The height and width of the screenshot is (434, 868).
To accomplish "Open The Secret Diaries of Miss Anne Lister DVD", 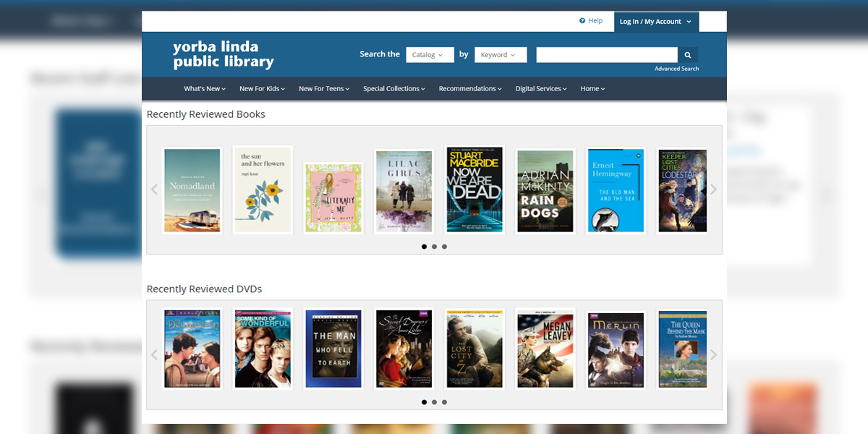I will pos(404,349).
